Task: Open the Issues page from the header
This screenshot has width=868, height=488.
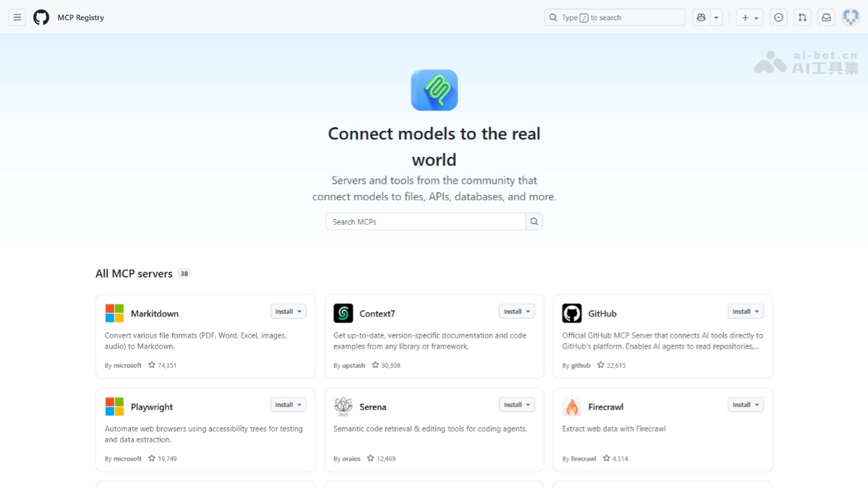Action: (778, 17)
